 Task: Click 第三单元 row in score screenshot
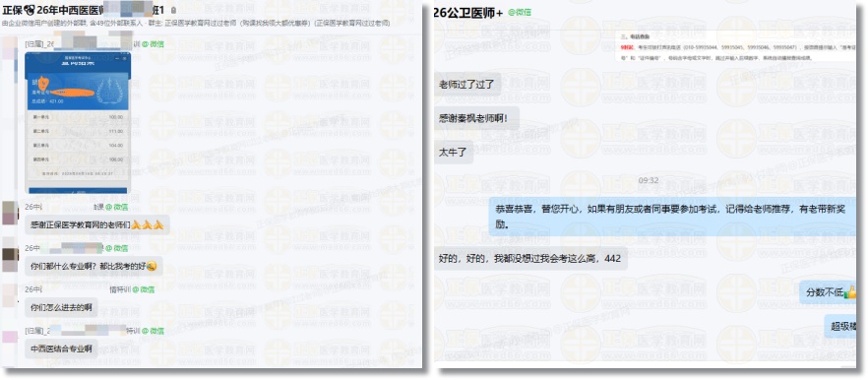point(78,145)
